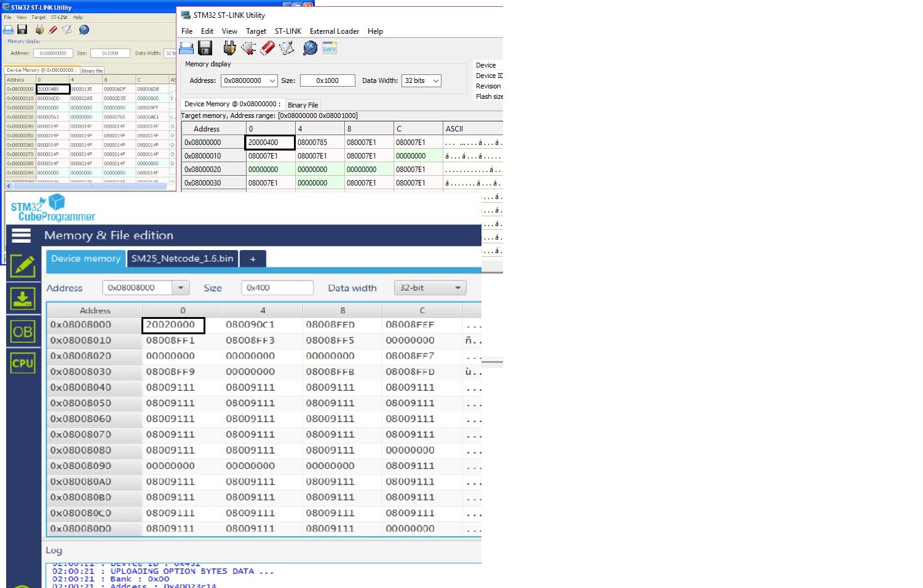This screenshot has width=923, height=588.
Task: Expand the ST-LINK Address 0x08000000 combo box
Action: [x=249, y=80]
